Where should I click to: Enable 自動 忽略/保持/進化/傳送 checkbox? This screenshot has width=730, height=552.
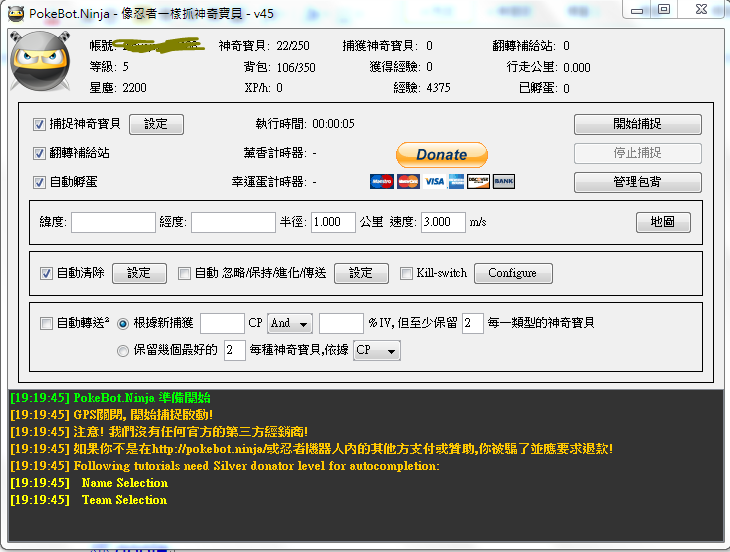pyautogui.click(x=184, y=273)
